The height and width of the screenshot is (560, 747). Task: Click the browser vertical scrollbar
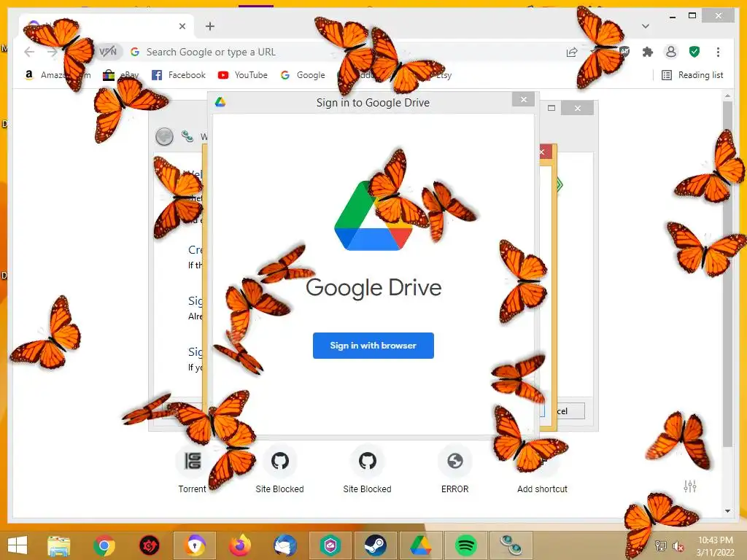coord(727,274)
